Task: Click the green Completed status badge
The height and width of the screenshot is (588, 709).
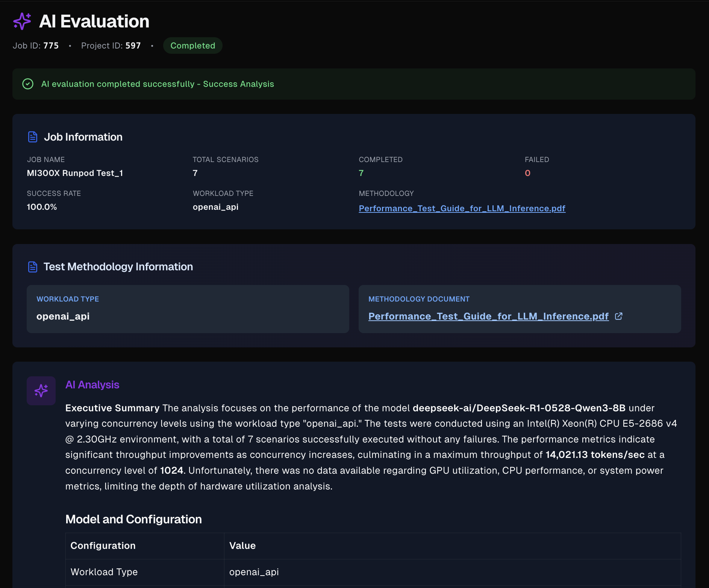Action: 192,45
